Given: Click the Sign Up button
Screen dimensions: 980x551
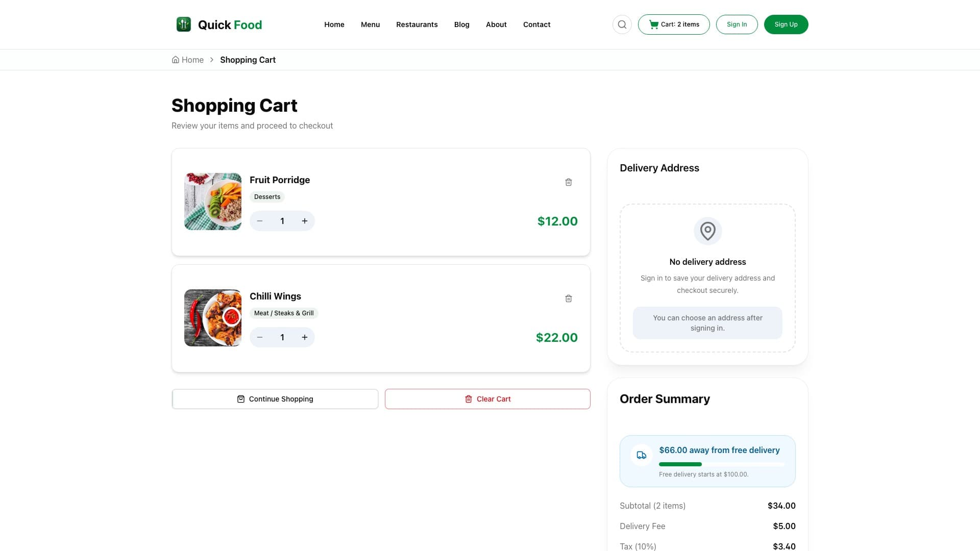Looking at the screenshot, I should click(x=786, y=24).
